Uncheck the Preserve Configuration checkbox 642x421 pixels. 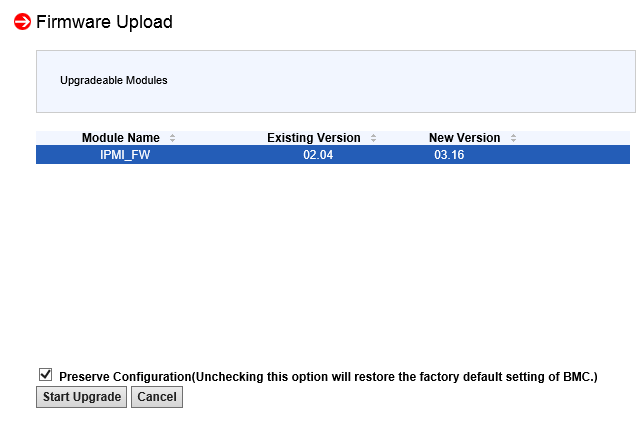point(45,374)
